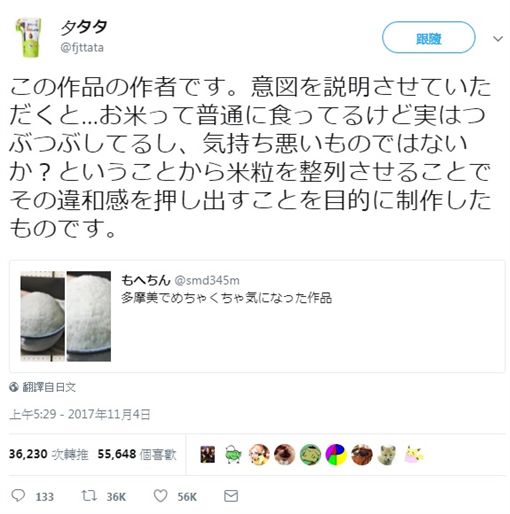This screenshot has height=514, width=510.
Task: Open quoted tweet's left rice bowl thumbnail
Action: click(x=42, y=316)
